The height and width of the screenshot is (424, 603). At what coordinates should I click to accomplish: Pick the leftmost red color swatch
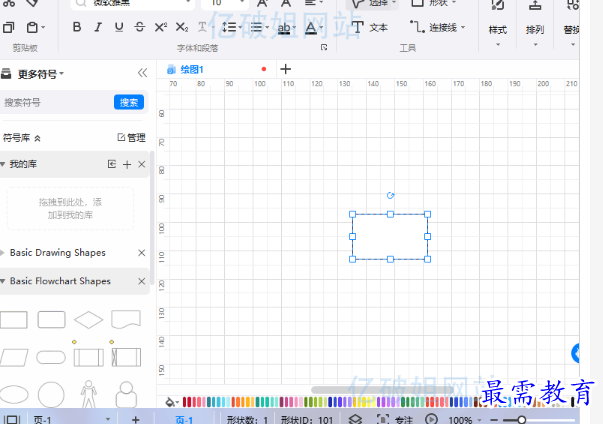pos(184,402)
